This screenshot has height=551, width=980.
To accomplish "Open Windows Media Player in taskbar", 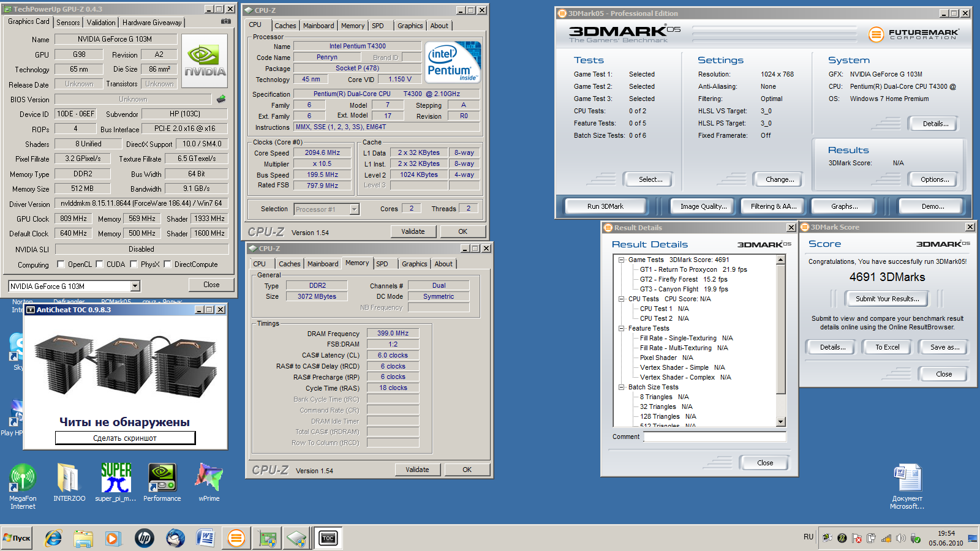I will click(x=113, y=538).
